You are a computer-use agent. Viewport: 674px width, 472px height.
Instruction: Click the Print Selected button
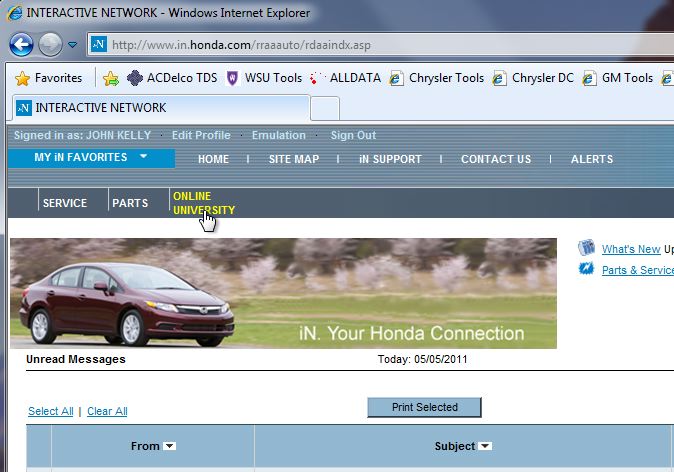point(424,407)
